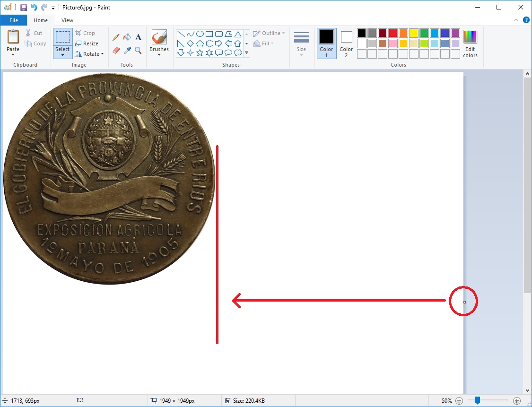This screenshot has width=532, height=407.
Task: Click the Save icon in title bar
Action: [23, 8]
